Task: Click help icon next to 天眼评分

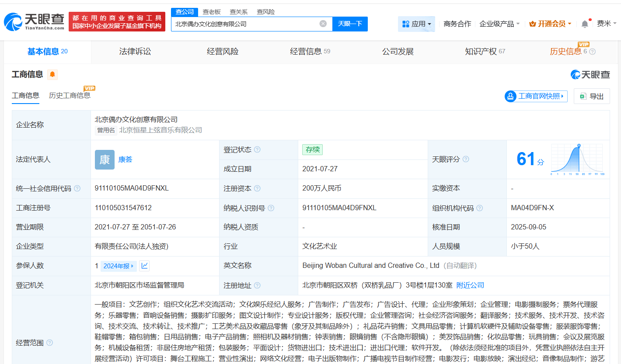Action: point(466,159)
